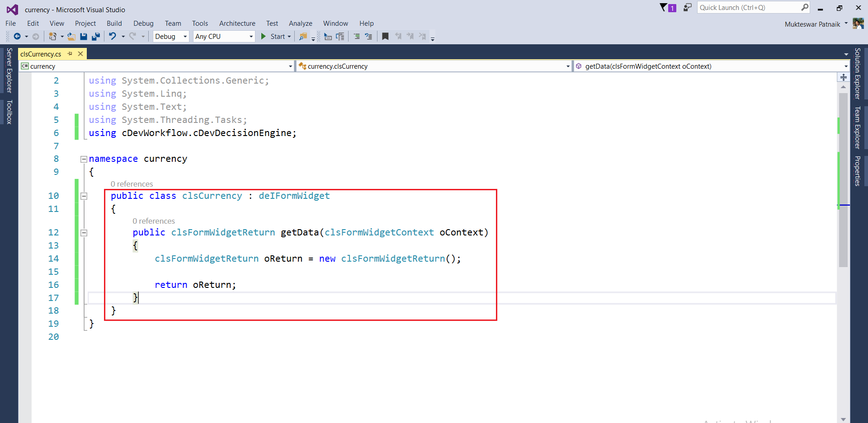This screenshot has width=868, height=423.
Task: Click the user profile picture icon
Action: (x=858, y=23)
